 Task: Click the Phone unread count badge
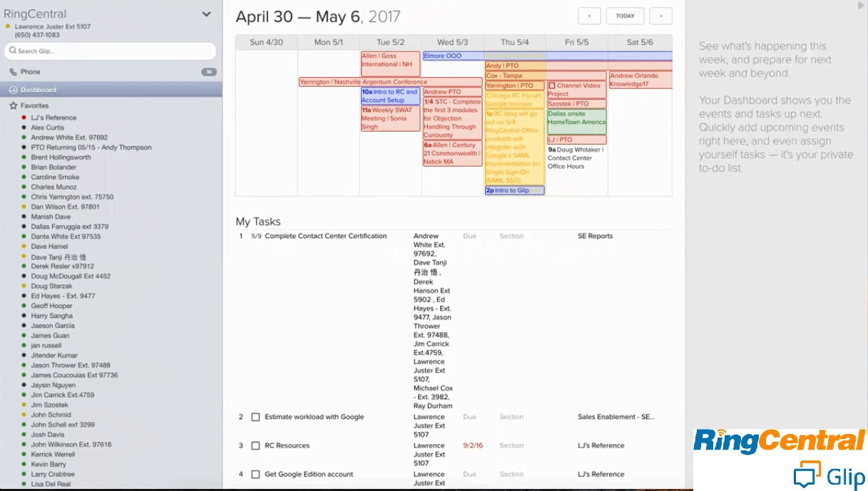(208, 72)
